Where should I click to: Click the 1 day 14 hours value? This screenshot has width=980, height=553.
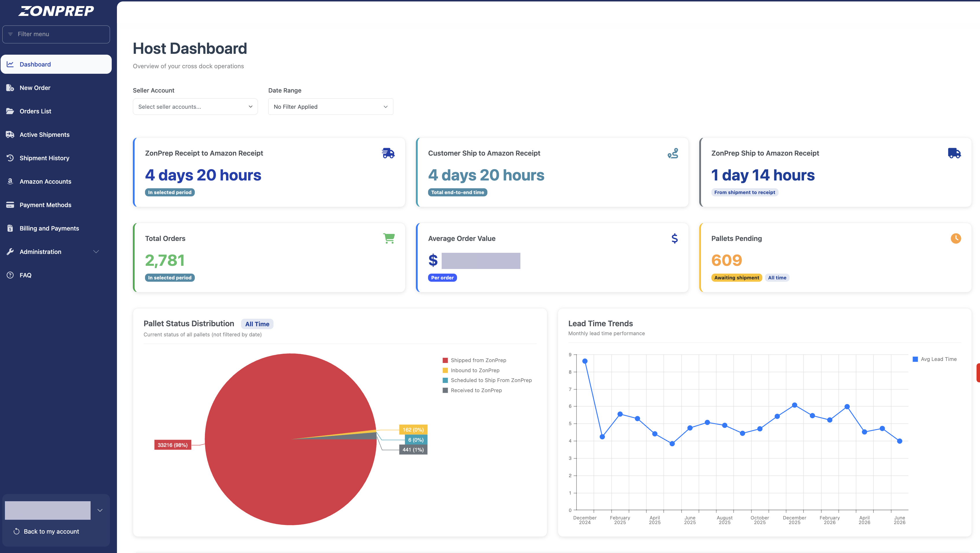tap(763, 175)
